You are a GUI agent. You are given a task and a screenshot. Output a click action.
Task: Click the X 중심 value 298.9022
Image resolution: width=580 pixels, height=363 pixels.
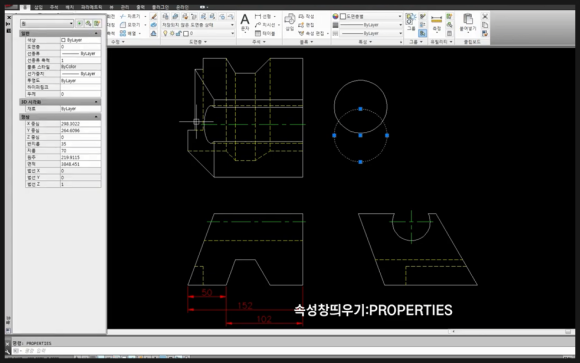pos(80,124)
